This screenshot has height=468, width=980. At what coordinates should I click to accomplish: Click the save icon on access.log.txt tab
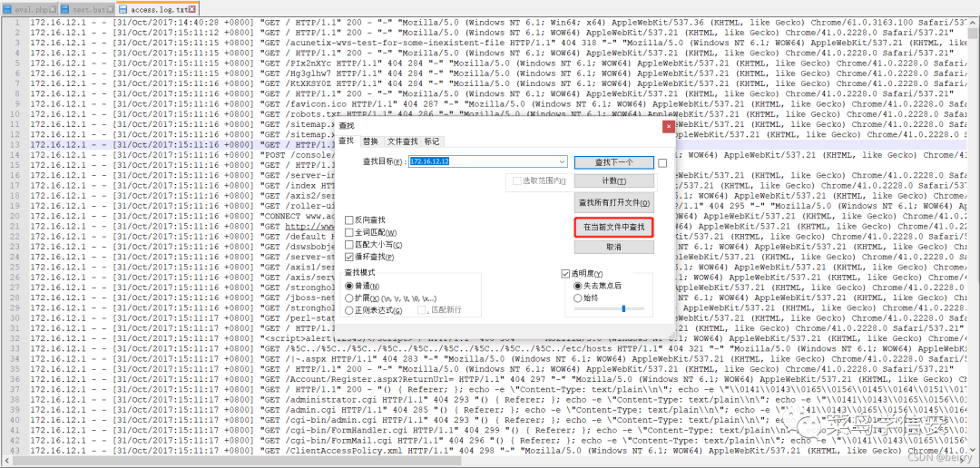click(122, 9)
